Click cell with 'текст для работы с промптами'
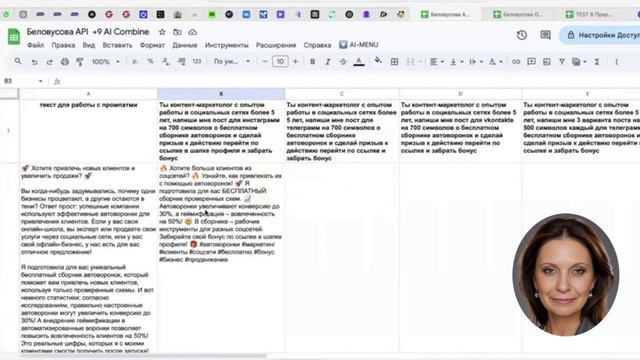Image resolution: width=640 pixels, height=360 pixels. 89,131
